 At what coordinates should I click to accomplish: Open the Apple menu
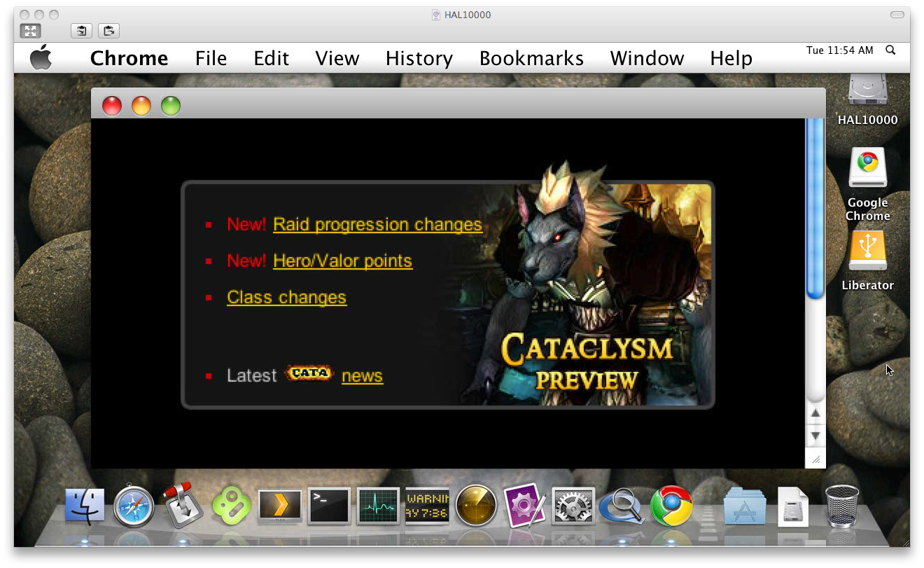pyautogui.click(x=41, y=58)
